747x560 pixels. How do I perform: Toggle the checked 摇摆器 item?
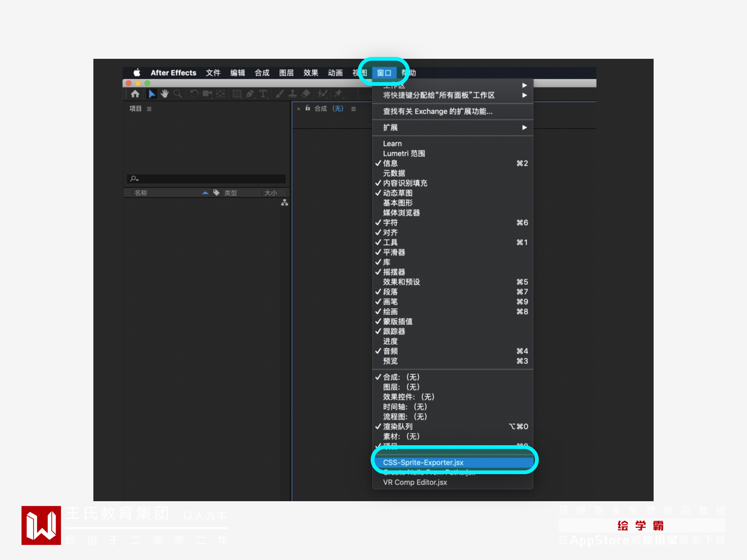[x=453, y=272]
